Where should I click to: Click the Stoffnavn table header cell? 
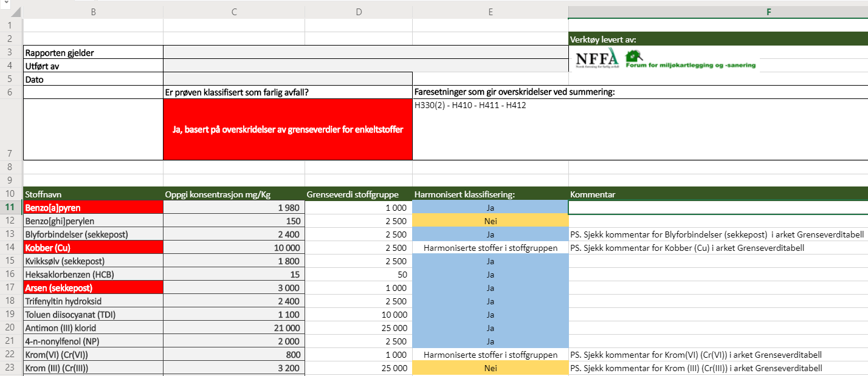pyautogui.click(x=92, y=194)
